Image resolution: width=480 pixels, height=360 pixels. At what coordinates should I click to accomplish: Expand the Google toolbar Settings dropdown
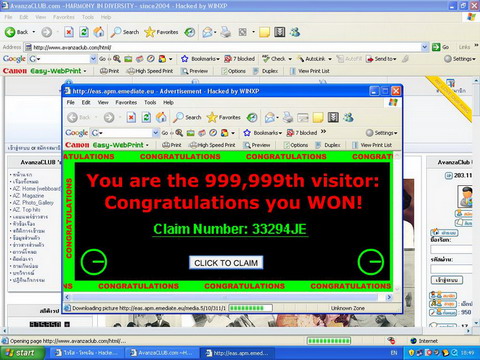[460, 59]
